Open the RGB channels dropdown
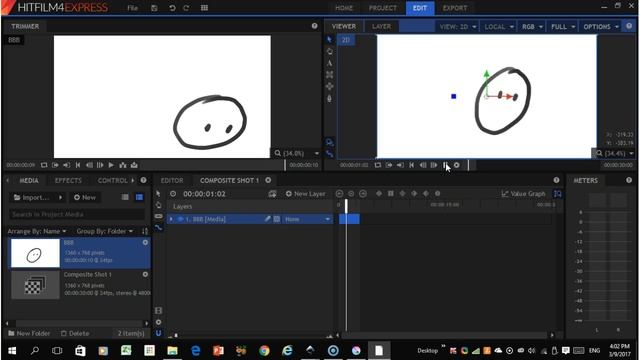640x360 pixels. click(532, 27)
